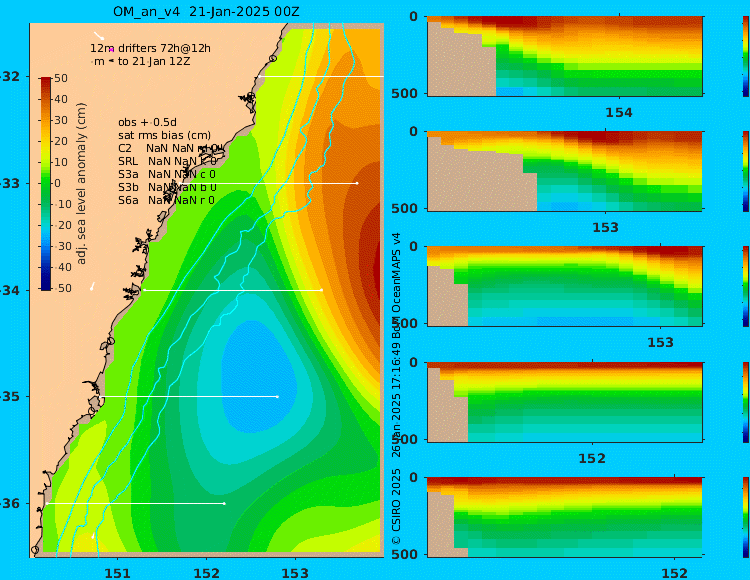
Task: Click the 154 longitude label below the top section
Action: coord(619,113)
